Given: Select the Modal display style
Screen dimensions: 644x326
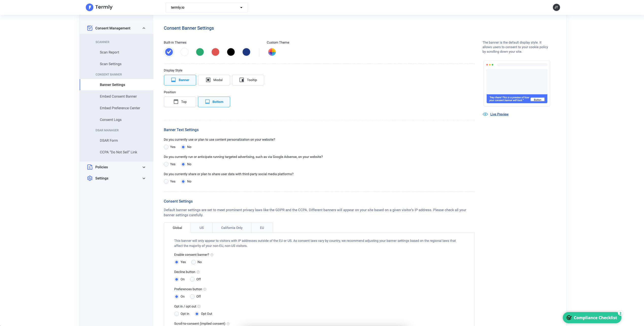Looking at the screenshot, I should tap(214, 80).
